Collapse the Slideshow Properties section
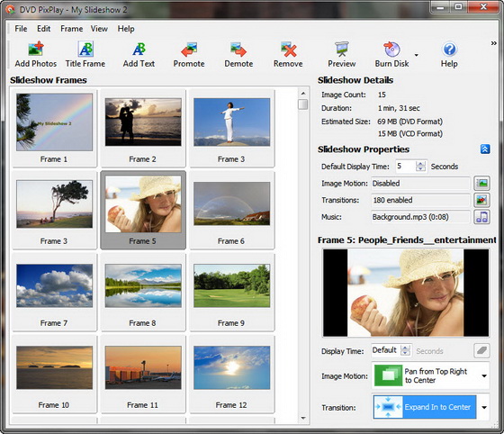 [485, 149]
